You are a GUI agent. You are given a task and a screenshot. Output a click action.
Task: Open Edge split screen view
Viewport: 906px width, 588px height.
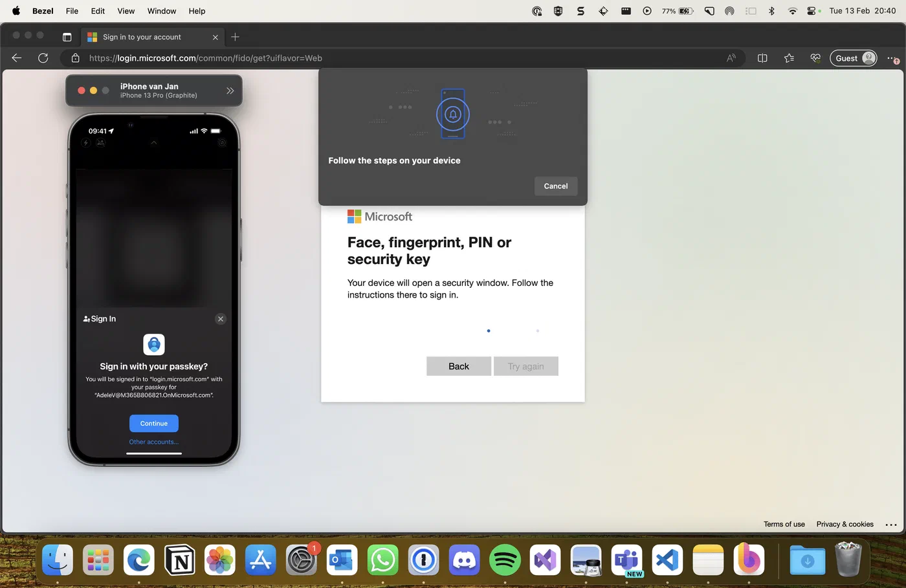pyautogui.click(x=762, y=58)
